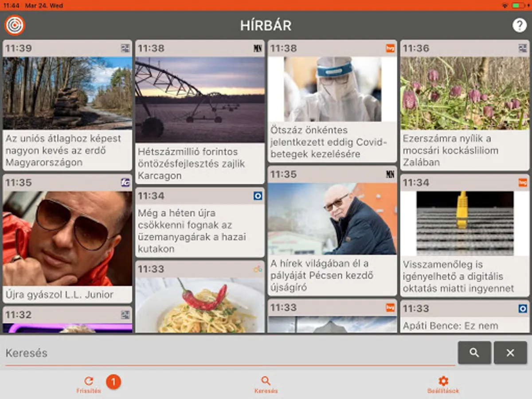Viewport: 532px width, 399px height.
Task: Click blue source icon on 11:34 üzemanyagárak article
Action: (x=258, y=196)
